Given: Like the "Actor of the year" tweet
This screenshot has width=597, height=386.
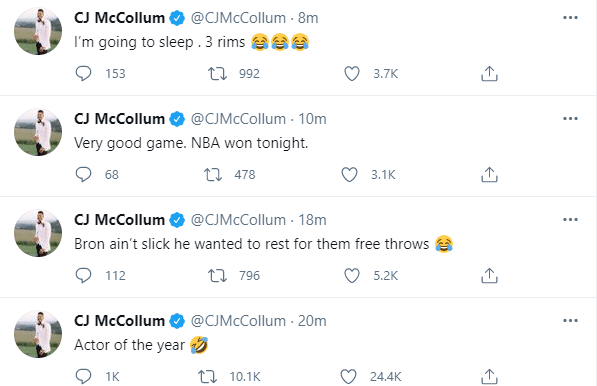Looking at the screenshot, I should [348, 376].
